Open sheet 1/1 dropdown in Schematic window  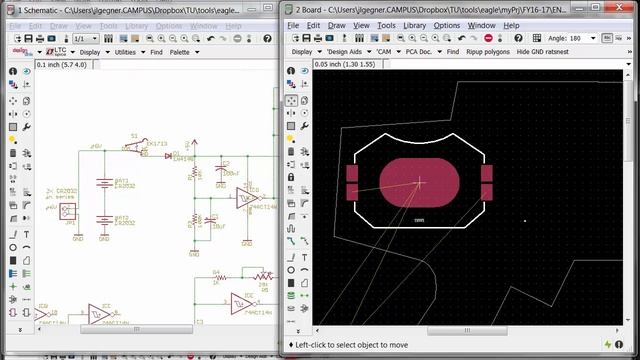(95, 39)
